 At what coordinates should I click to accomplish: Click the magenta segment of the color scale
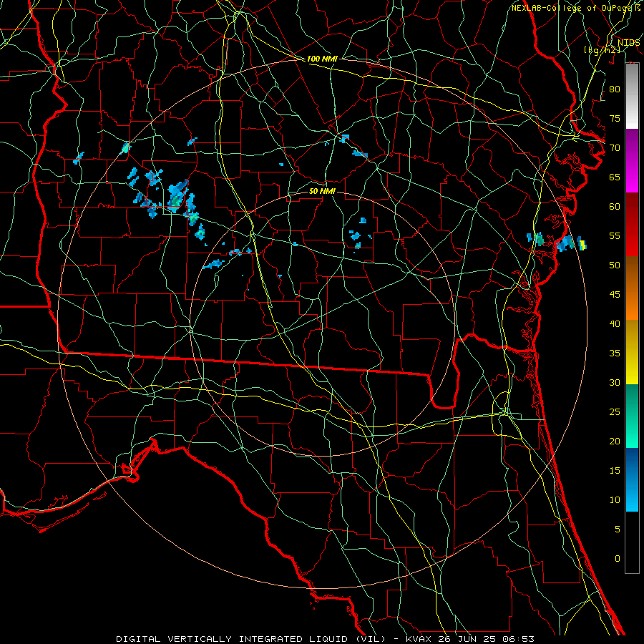(x=632, y=161)
